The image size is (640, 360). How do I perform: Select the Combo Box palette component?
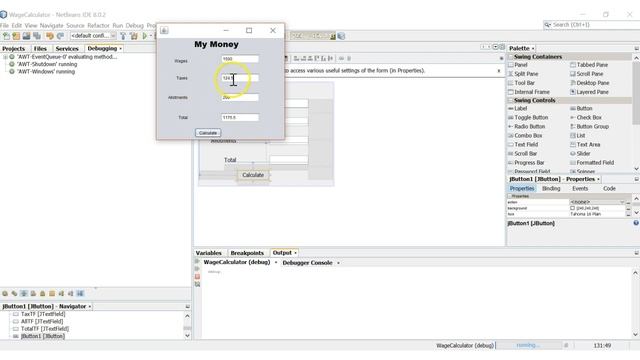(525, 136)
